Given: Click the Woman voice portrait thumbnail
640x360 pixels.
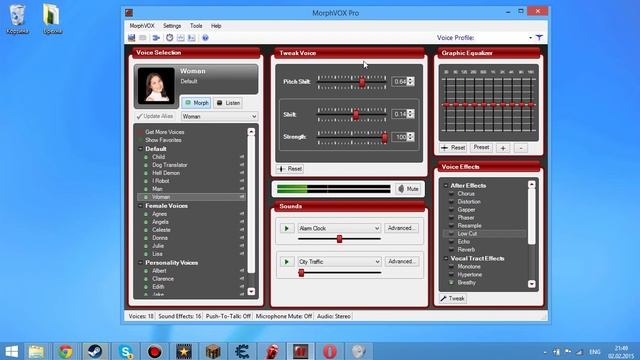Looking at the screenshot, I should pyautogui.click(x=156, y=85).
